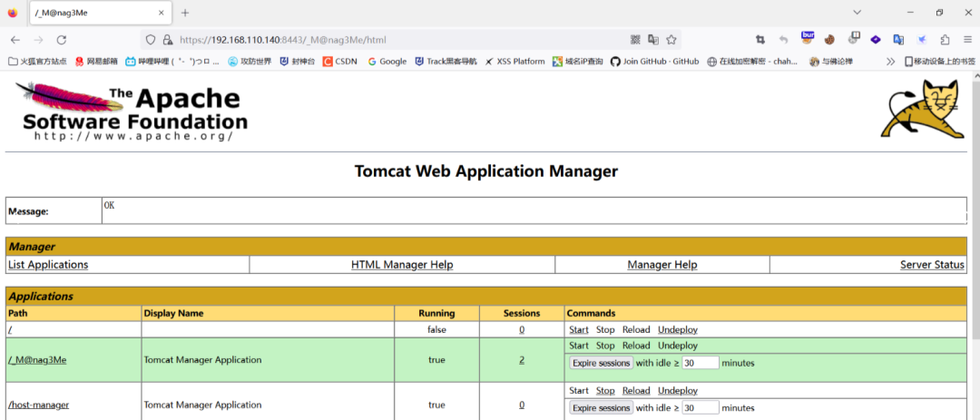This screenshot has width=980, height=420.
Task: Undeploy the "/" root application
Action: point(678,329)
